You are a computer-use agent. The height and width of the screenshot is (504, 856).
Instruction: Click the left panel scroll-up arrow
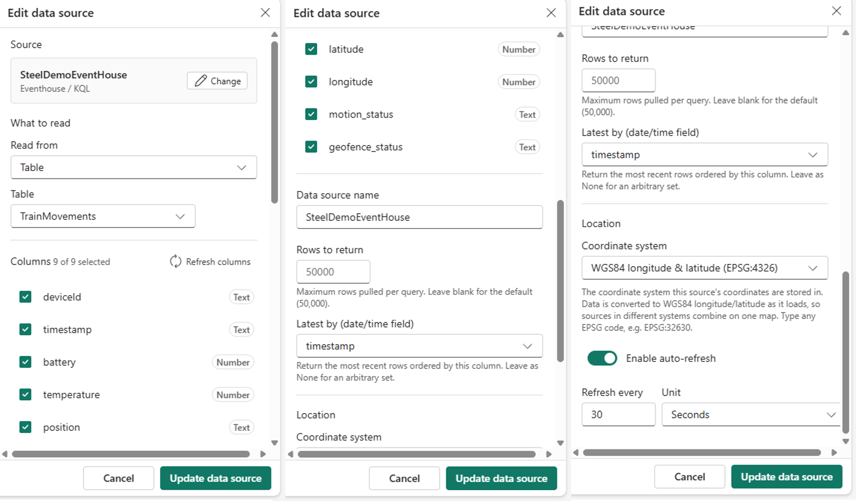(274, 34)
